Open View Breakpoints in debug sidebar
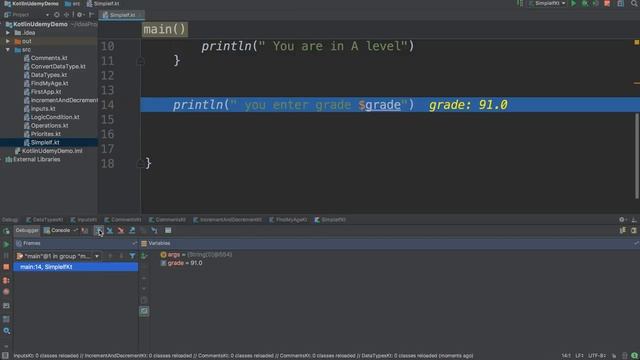640x360 pixels. click(x=6, y=281)
